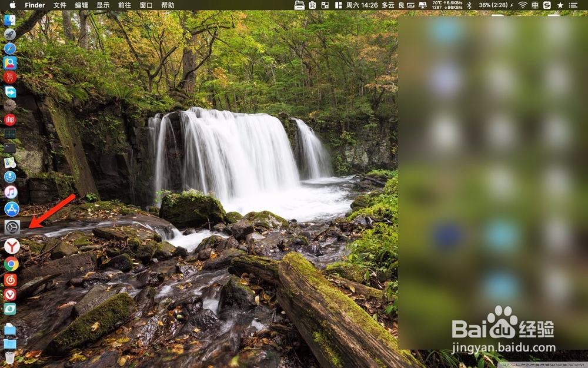Image resolution: width=588 pixels, height=368 pixels.
Task: Click the 周六 14:26 clock in menu bar
Action: pyautogui.click(x=362, y=5)
